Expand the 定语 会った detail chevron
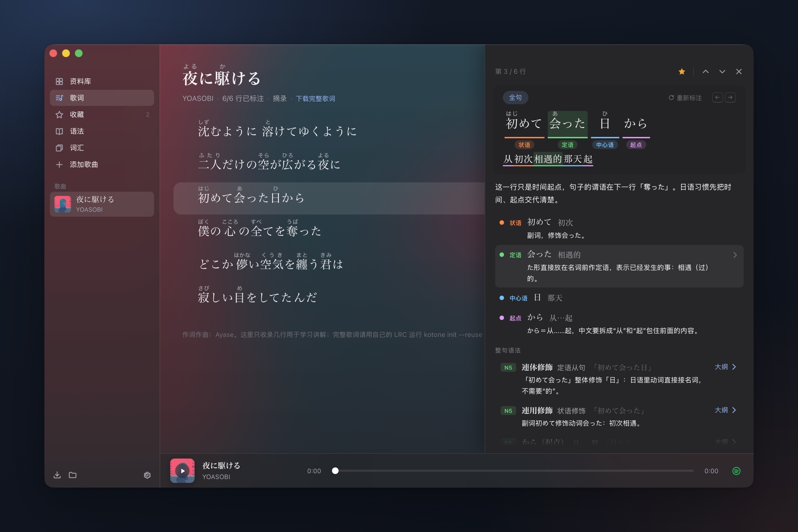The image size is (798, 532). pos(734,255)
